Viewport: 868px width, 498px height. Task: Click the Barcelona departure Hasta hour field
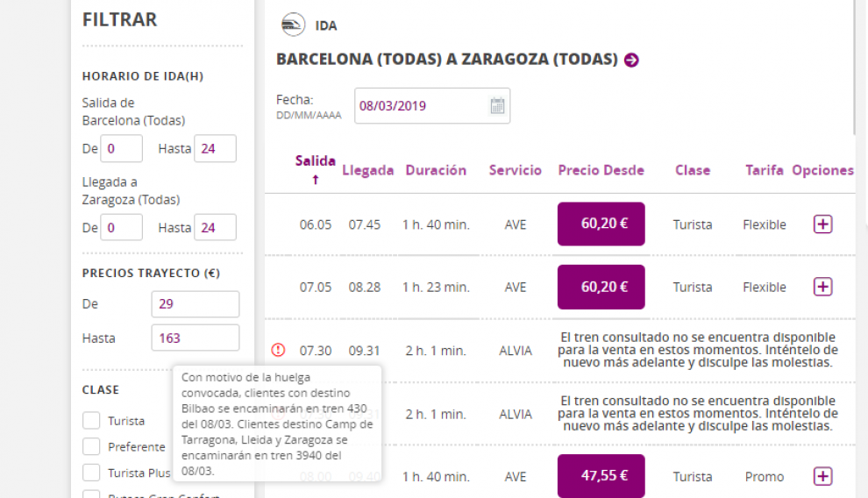(x=216, y=148)
